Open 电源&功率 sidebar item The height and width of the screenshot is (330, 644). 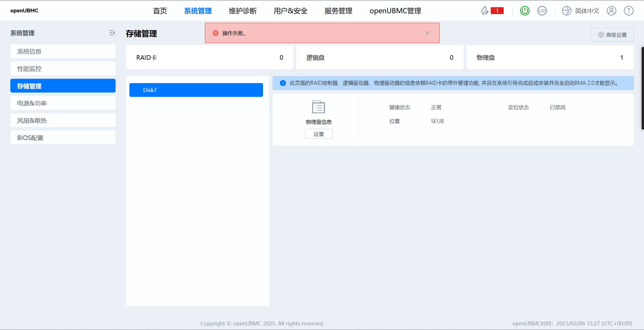pos(63,103)
